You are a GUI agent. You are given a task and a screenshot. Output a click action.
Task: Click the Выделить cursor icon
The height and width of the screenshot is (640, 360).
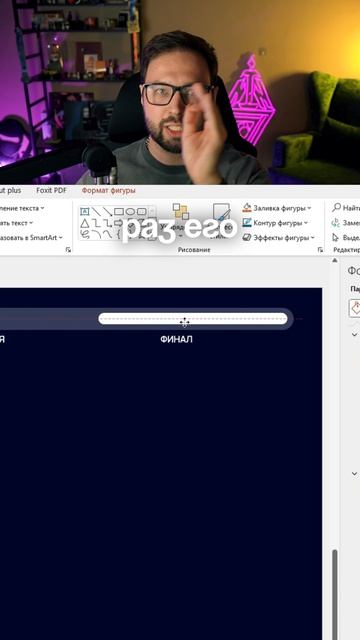click(336, 237)
